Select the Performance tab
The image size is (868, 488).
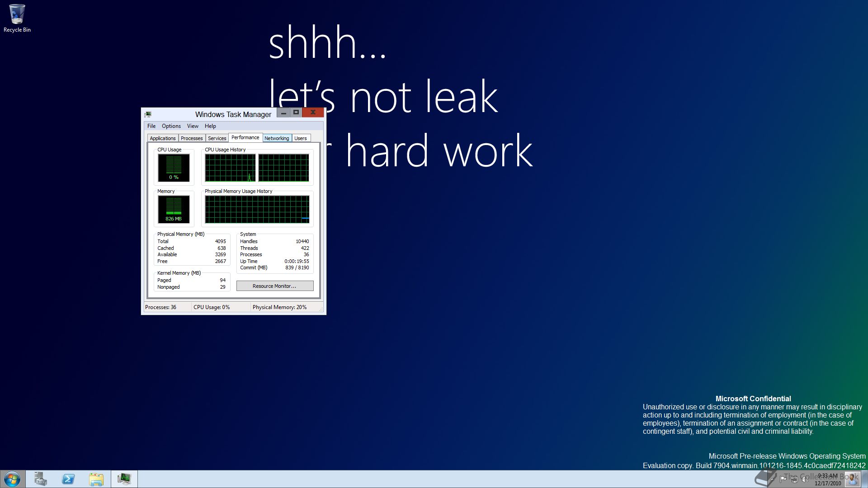(245, 137)
